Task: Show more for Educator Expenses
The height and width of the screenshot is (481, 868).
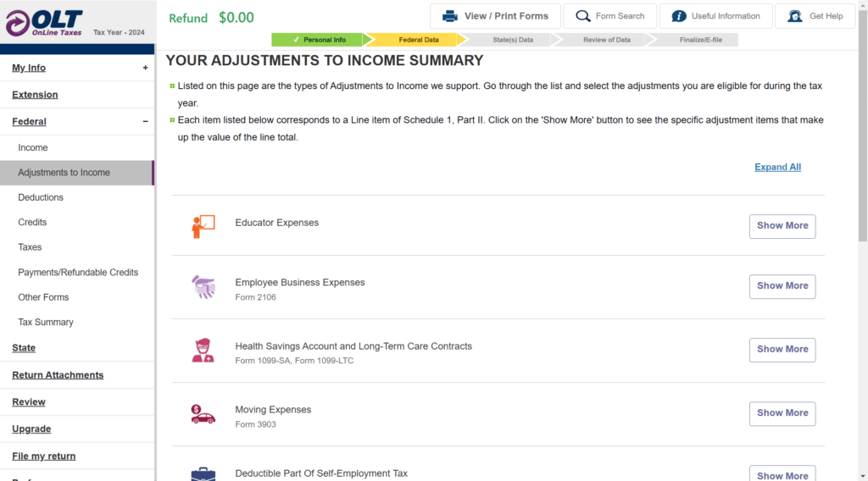Action: (x=782, y=226)
